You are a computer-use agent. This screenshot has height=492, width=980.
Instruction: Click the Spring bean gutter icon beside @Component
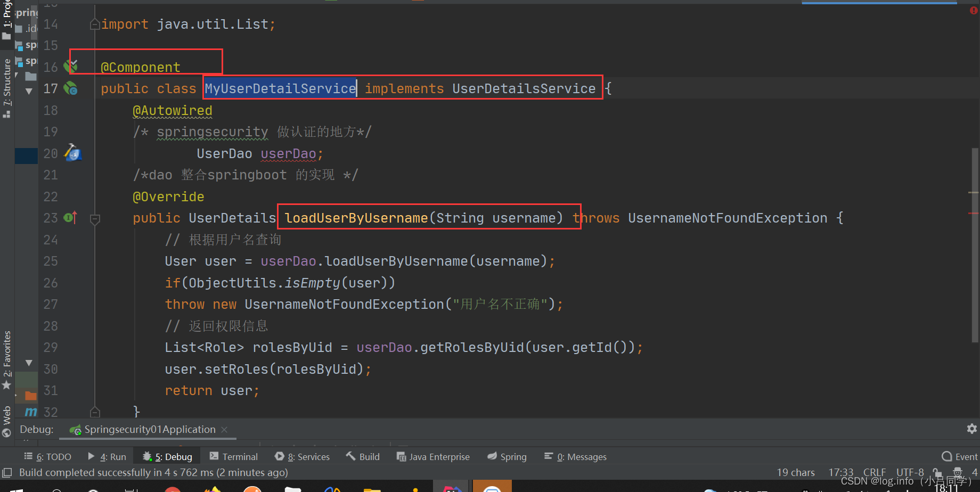point(70,66)
